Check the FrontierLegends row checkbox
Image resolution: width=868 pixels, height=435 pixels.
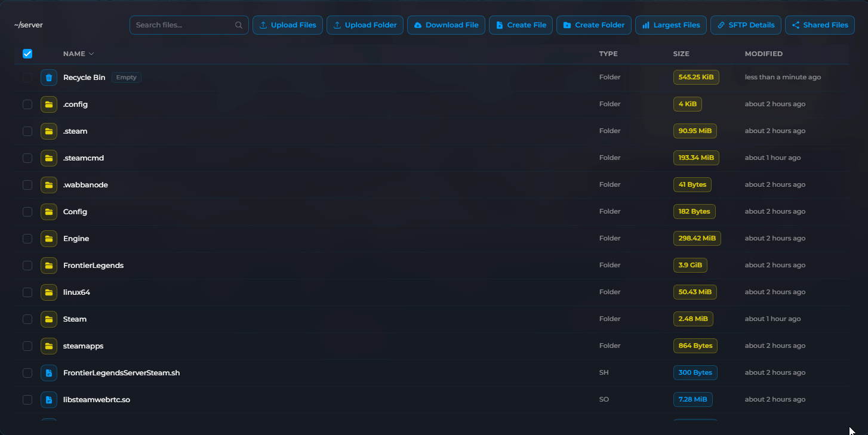pyautogui.click(x=27, y=266)
